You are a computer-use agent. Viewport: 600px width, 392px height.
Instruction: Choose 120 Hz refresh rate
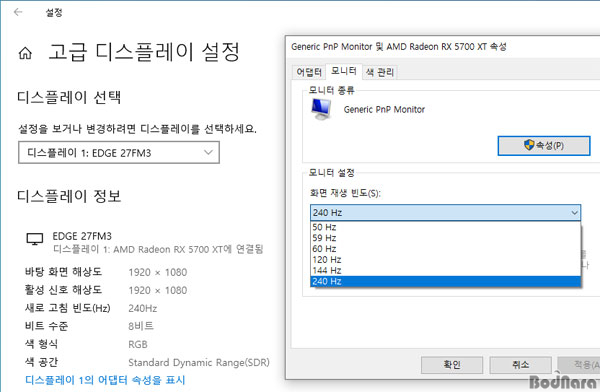click(445, 260)
